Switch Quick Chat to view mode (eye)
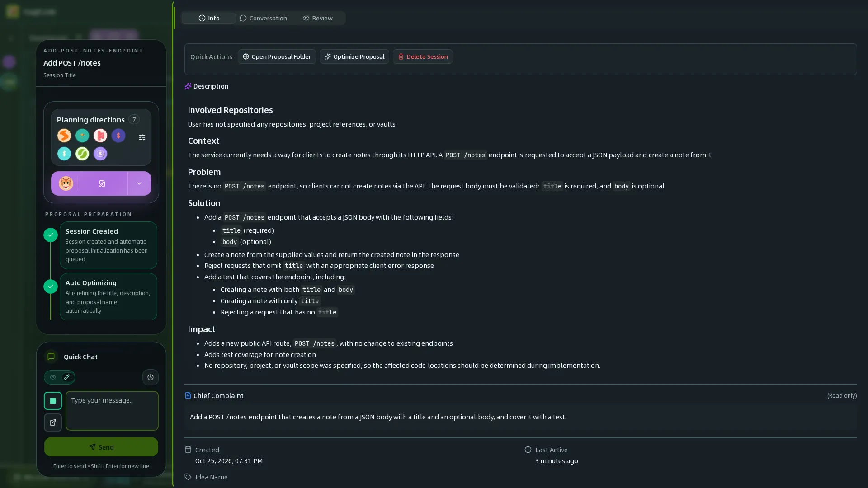868x488 pixels. click(x=53, y=377)
